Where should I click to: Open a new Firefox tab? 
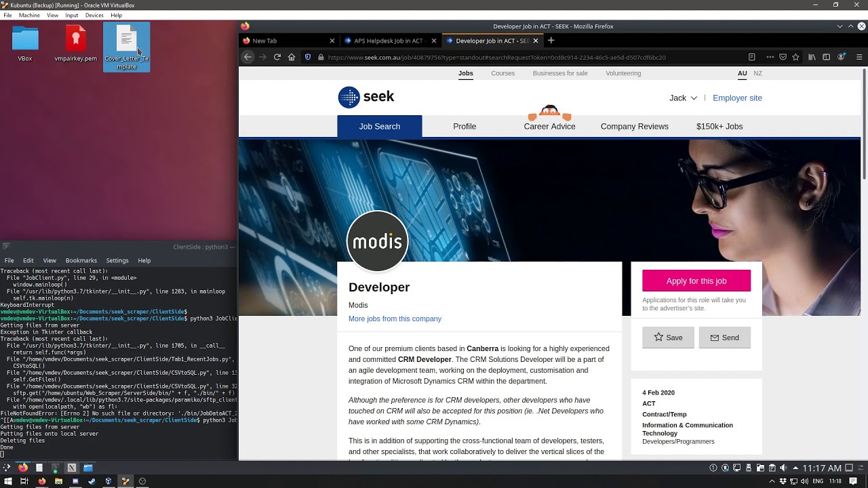[x=551, y=41]
